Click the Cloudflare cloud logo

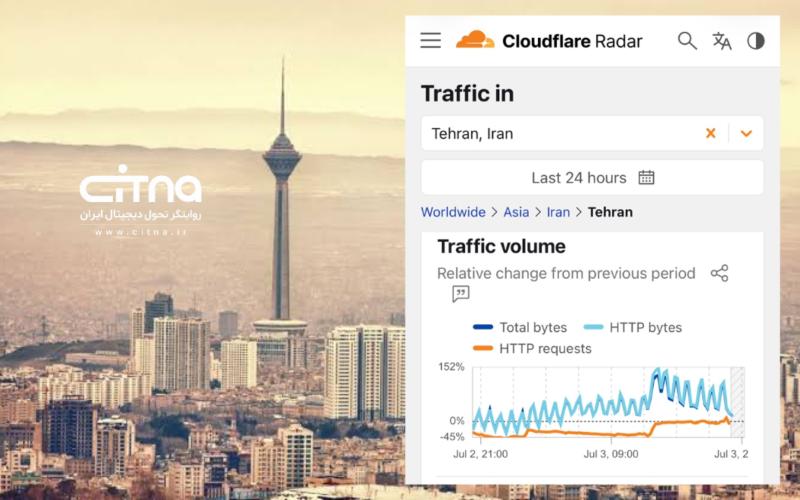(x=475, y=40)
